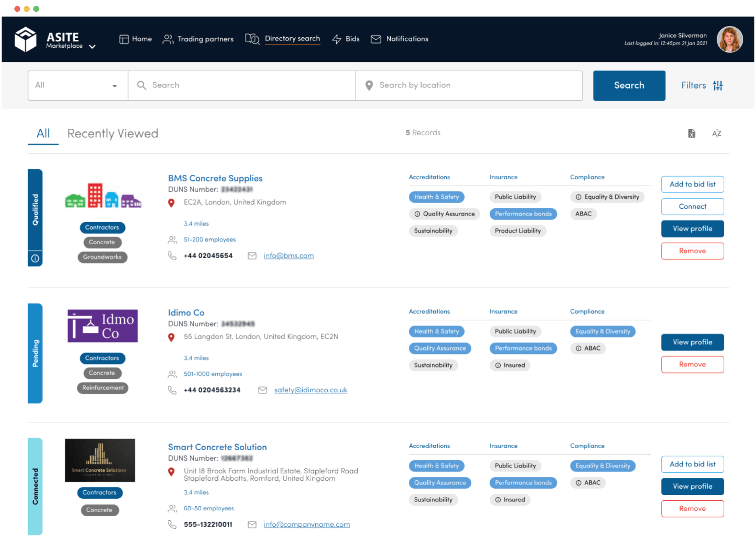756x553 pixels.
Task: Toggle the Performance bonds badge for Idimo Co
Action: click(x=523, y=348)
